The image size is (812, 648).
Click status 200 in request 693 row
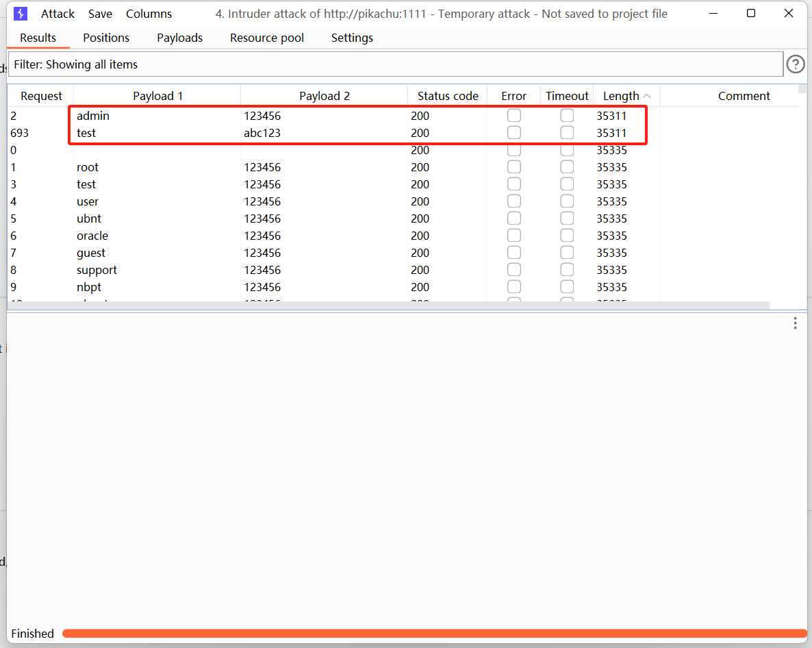point(420,133)
